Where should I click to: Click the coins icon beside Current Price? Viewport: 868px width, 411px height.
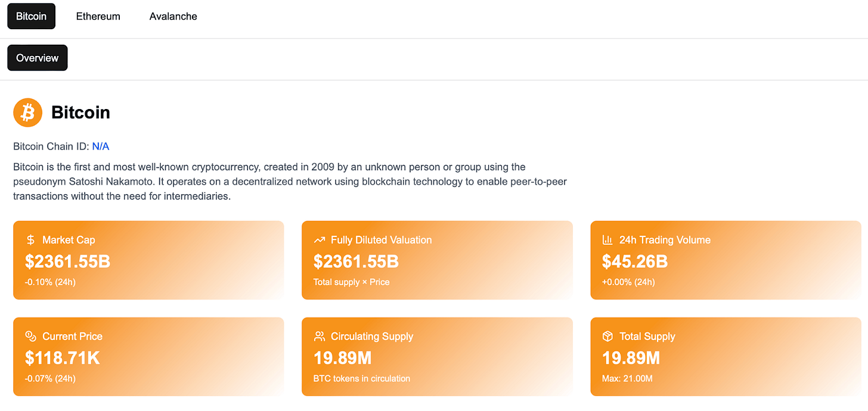[x=30, y=337]
